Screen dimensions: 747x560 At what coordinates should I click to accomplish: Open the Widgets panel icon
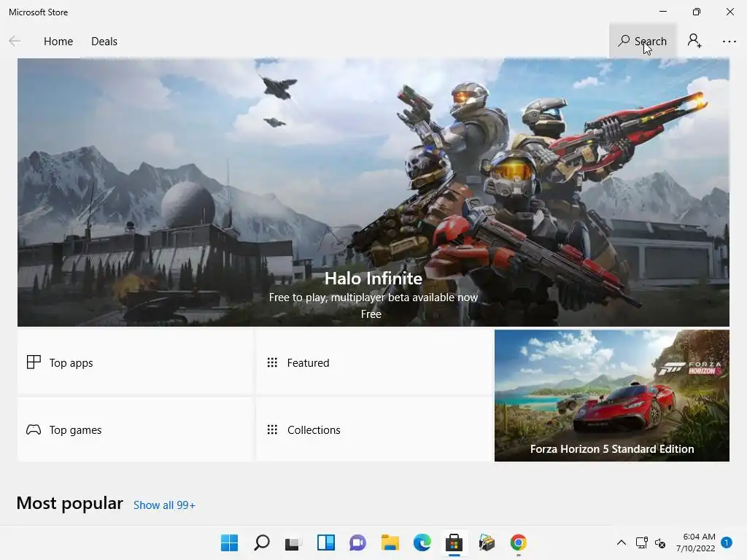click(x=326, y=542)
